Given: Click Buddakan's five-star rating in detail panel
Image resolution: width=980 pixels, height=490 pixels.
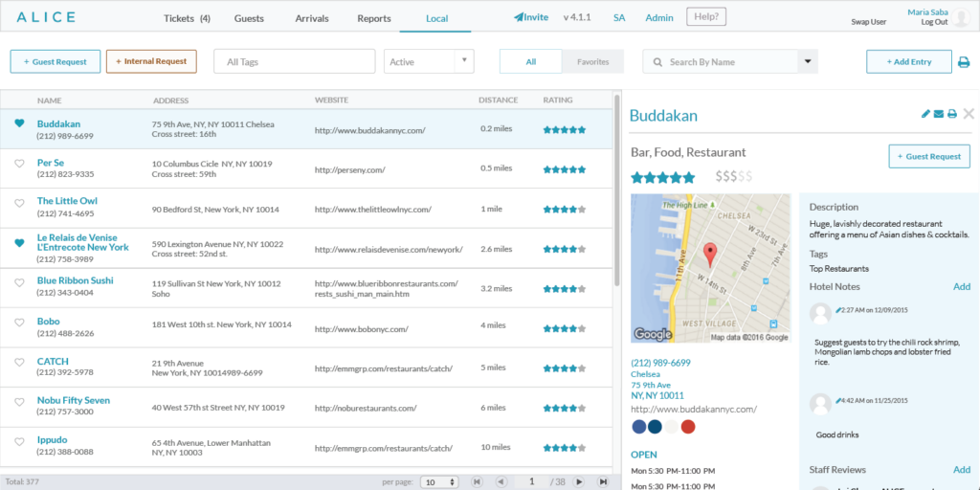Looking at the screenshot, I should (x=662, y=177).
